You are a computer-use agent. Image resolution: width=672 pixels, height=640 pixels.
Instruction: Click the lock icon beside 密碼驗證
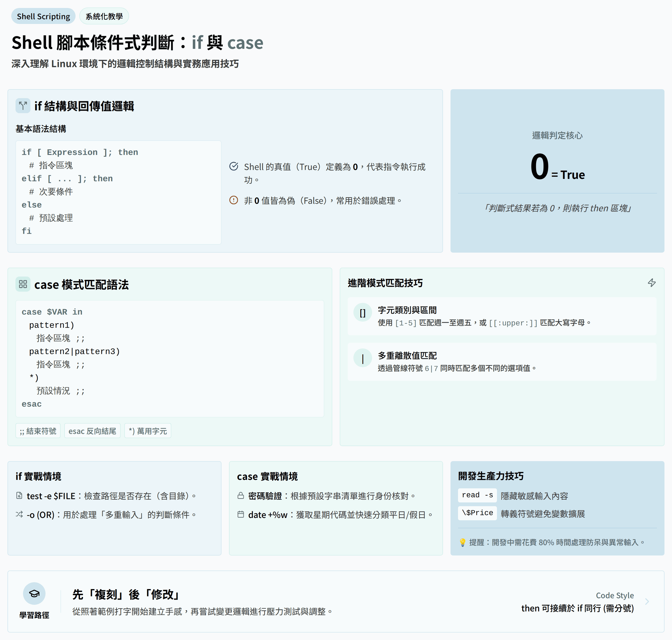[241, 495]
